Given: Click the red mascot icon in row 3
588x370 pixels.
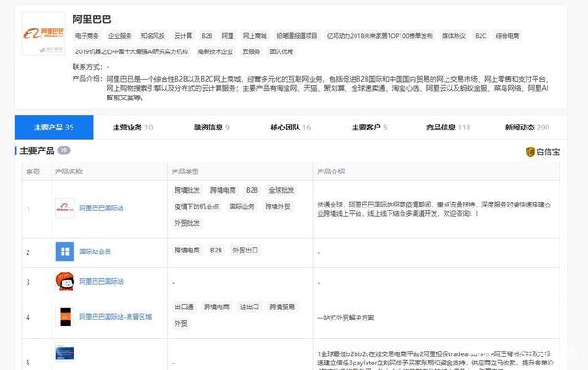Looking at the screenshot, I should 65,281.
